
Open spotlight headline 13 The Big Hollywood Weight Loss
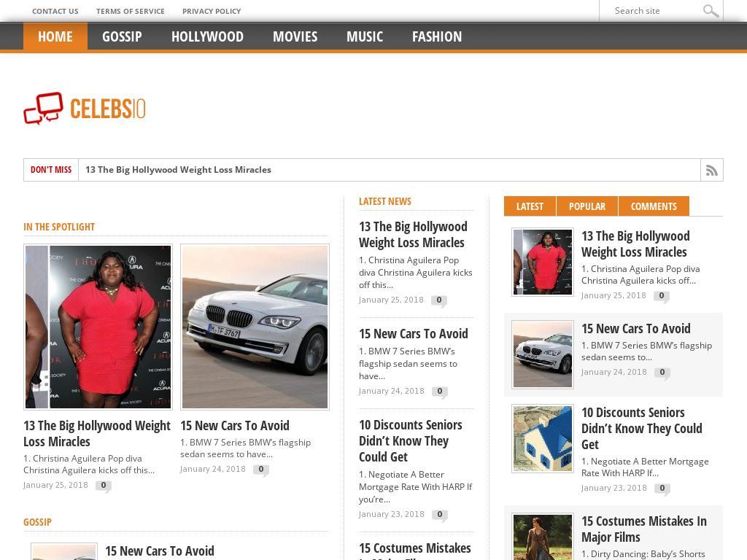(x=97, y=433)
